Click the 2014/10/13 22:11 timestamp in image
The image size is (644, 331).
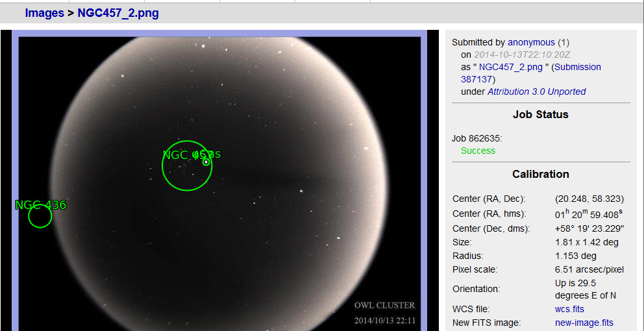[384, 320]
